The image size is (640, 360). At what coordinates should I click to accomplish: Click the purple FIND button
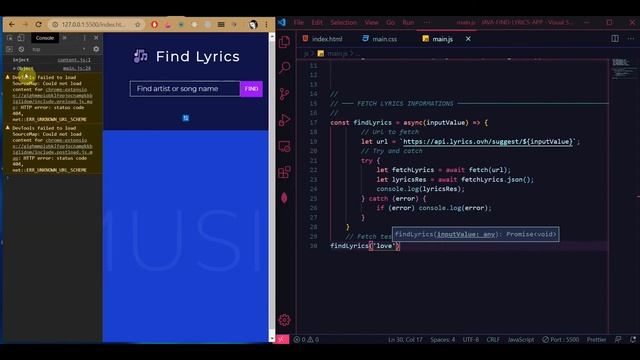tap(251, 89)
